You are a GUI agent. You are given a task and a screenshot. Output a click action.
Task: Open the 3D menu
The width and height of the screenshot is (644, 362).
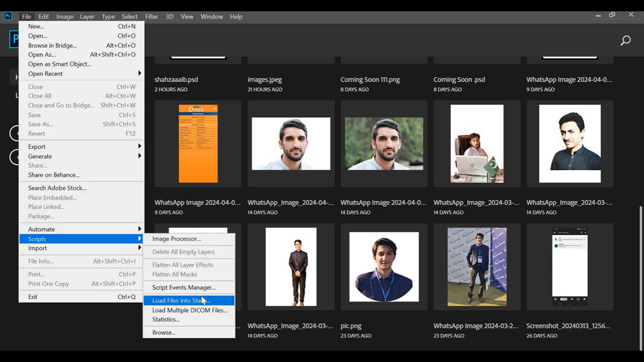170,17
